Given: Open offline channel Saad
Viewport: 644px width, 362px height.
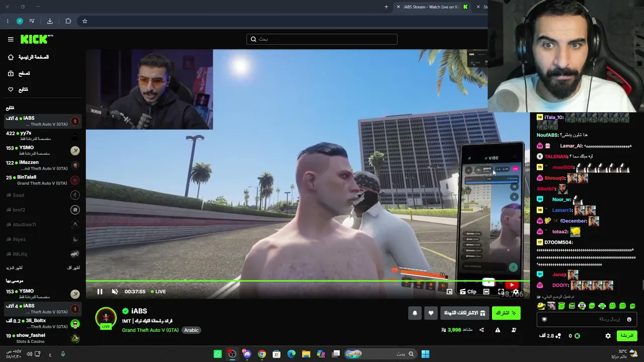Looking at the screenshot, I should coord(42,195).
